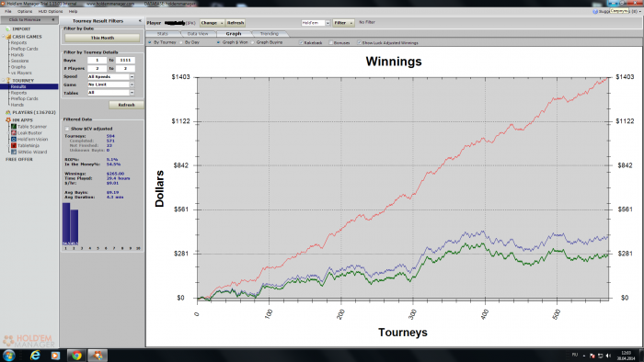
Task: Open Sessions under Cash Games
Action: [19, 61]
